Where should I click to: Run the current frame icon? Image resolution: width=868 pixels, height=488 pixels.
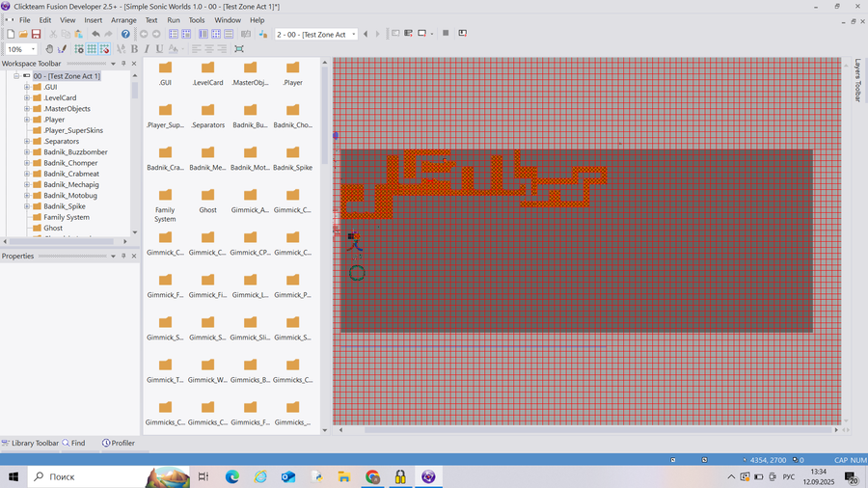coord(421,33)
